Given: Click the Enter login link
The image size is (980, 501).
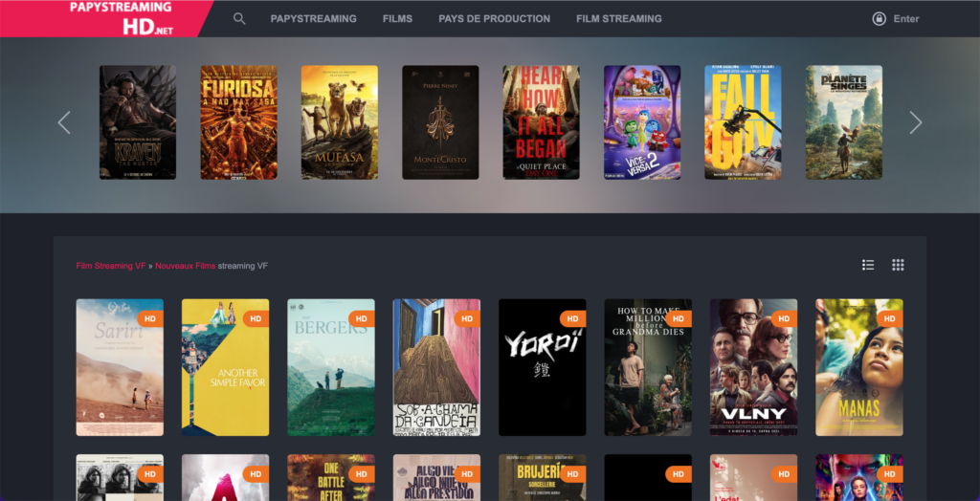Looking at the screenshot, I should coord(905,18).
